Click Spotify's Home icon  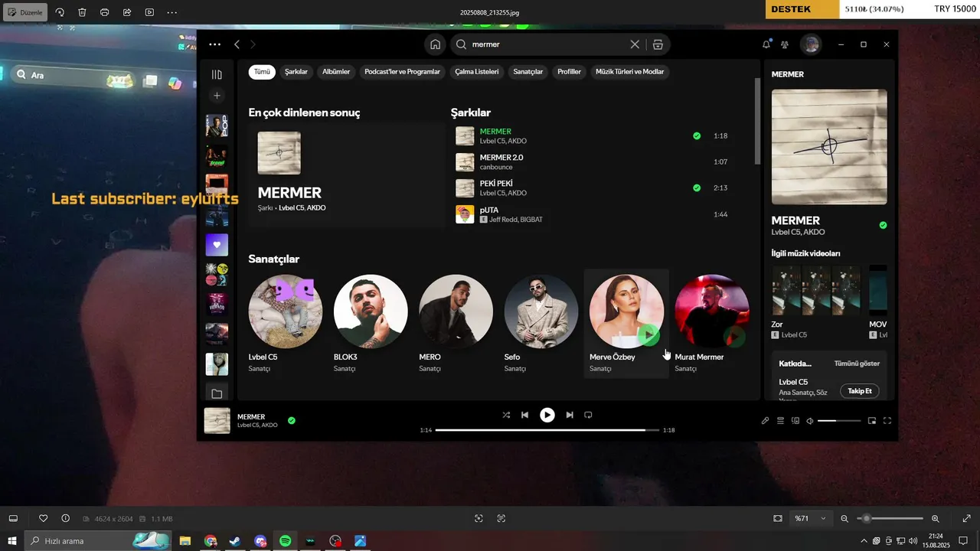pyautogui.click(x=435, y=44)
